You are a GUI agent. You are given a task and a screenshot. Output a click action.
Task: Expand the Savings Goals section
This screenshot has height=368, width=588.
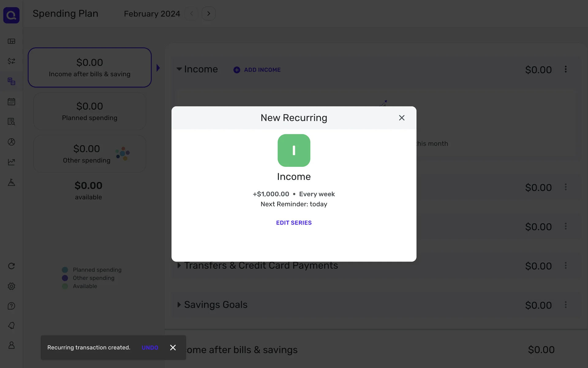coord(179,305)
